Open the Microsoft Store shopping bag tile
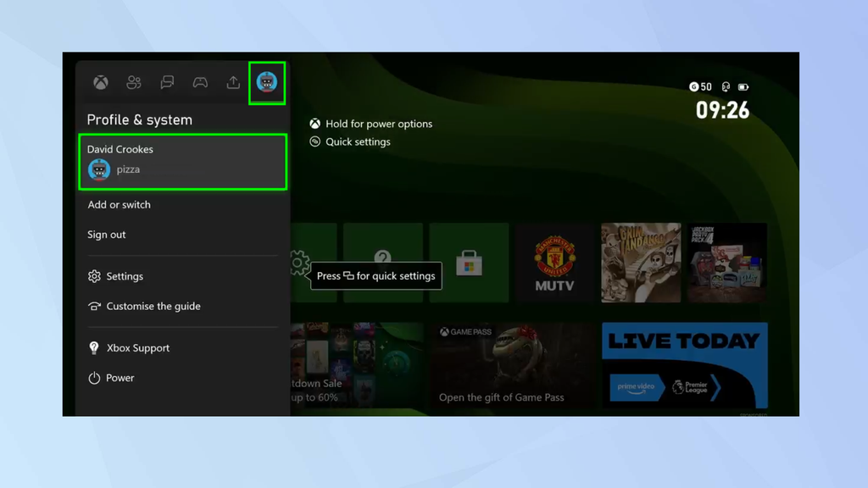Viewport: 868px width, 488px height. 469,263
